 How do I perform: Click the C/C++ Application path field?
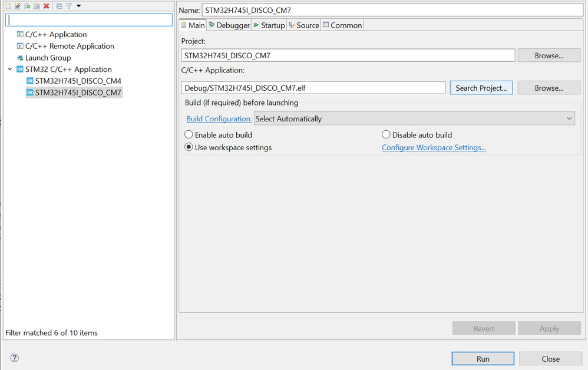313,88
